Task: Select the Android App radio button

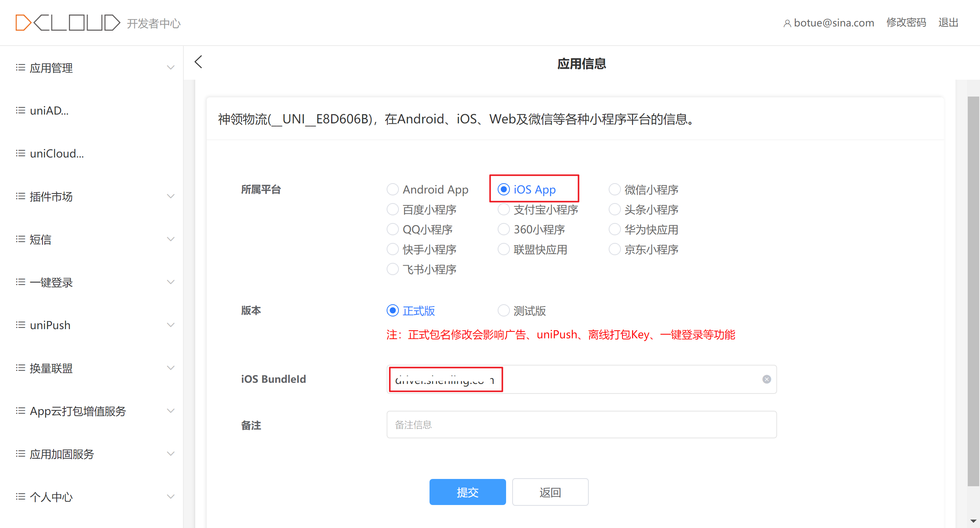Action: (x=393, y=189)
